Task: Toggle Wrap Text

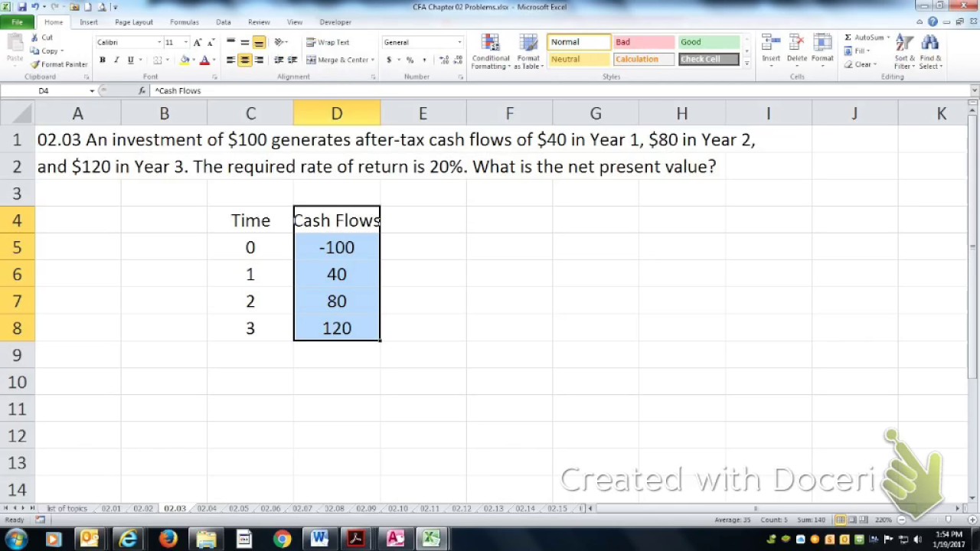Action: tap(328, 42)
